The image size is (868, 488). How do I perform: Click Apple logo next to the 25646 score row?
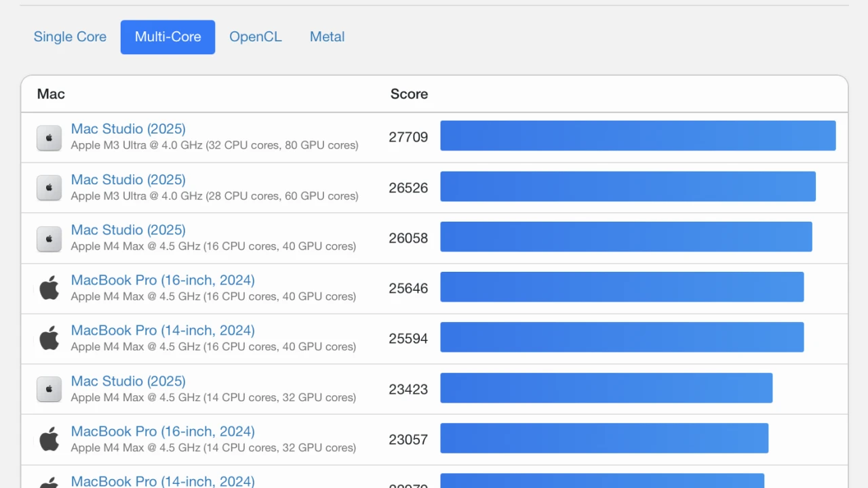pyautogui.click(x=49, y=288)
